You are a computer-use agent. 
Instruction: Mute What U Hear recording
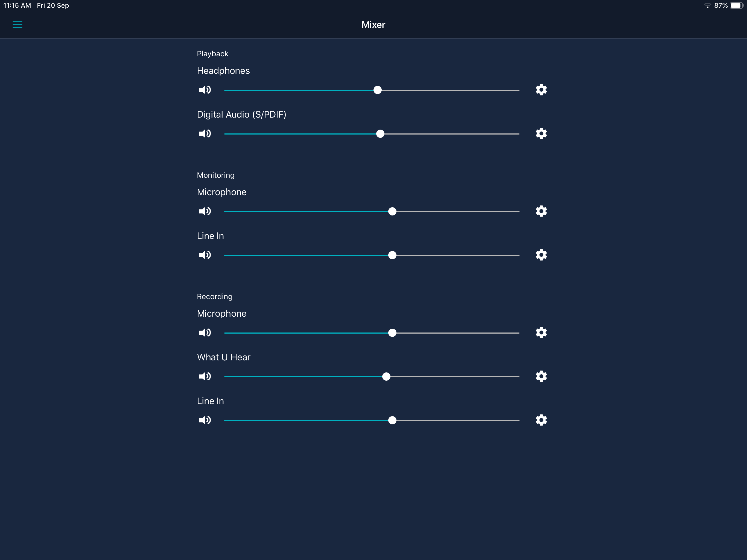(205, 376)
